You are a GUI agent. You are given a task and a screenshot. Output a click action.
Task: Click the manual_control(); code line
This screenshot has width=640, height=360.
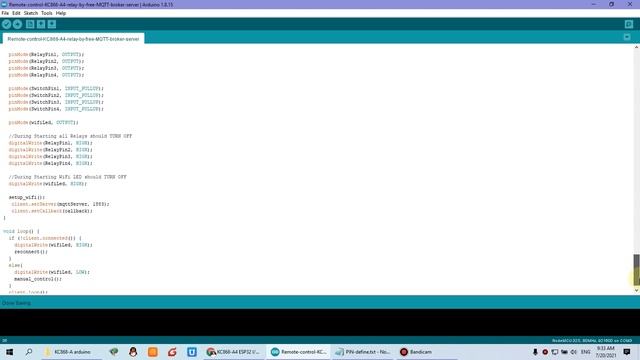(38, 279)
